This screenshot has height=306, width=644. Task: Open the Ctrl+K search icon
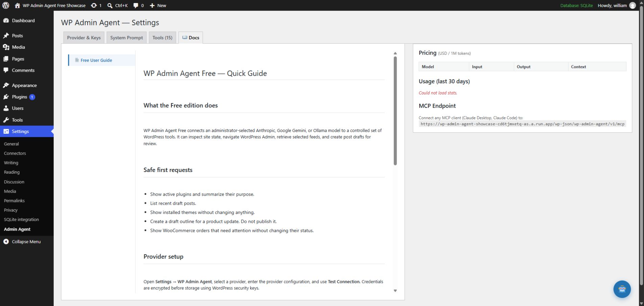(x=110, y=5)
